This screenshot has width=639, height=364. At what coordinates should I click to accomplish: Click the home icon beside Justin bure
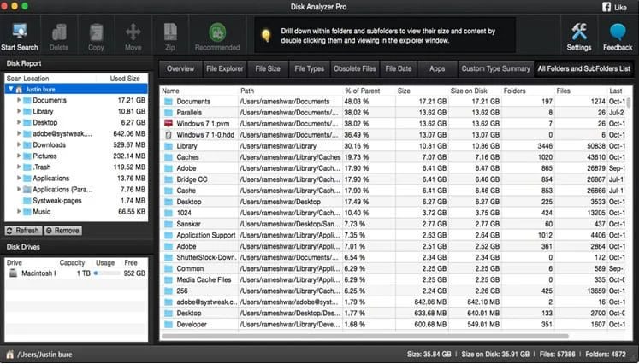point(19,89)
